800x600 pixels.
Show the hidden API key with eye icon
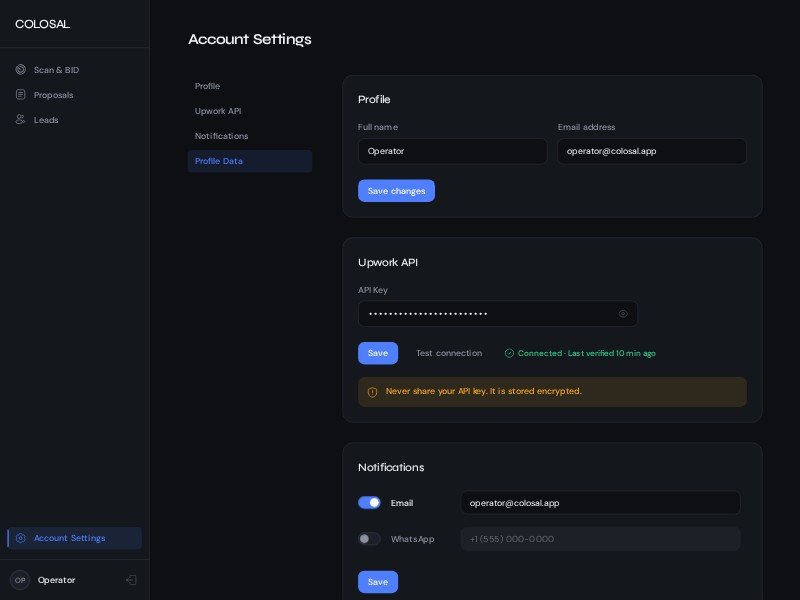[623, 314]
